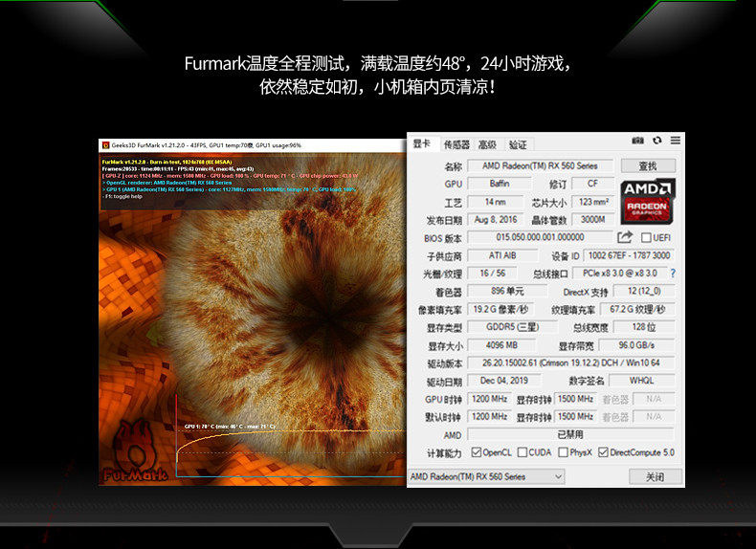Click the OpenGL renderer line in FurMark
This screenshot has height=549, width=756.
coord(167,183)
